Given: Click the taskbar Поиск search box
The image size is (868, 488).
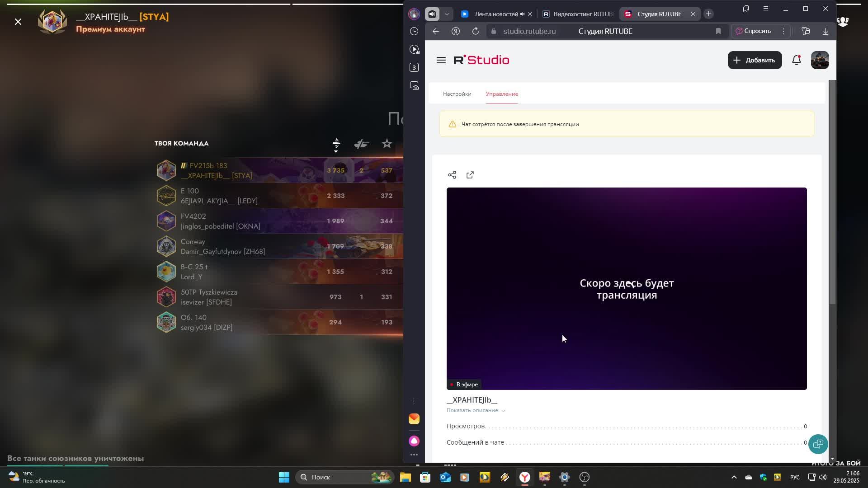Looking at the screenshot, I should [345, 477].
